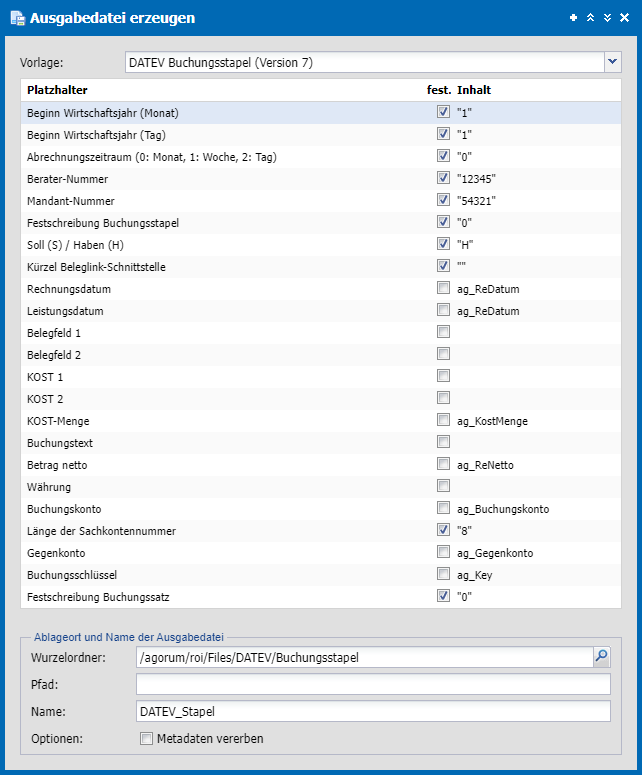Select the Berater-Nummer value "12345"
This screenshot has height=775, width=642.
[476, 179]
